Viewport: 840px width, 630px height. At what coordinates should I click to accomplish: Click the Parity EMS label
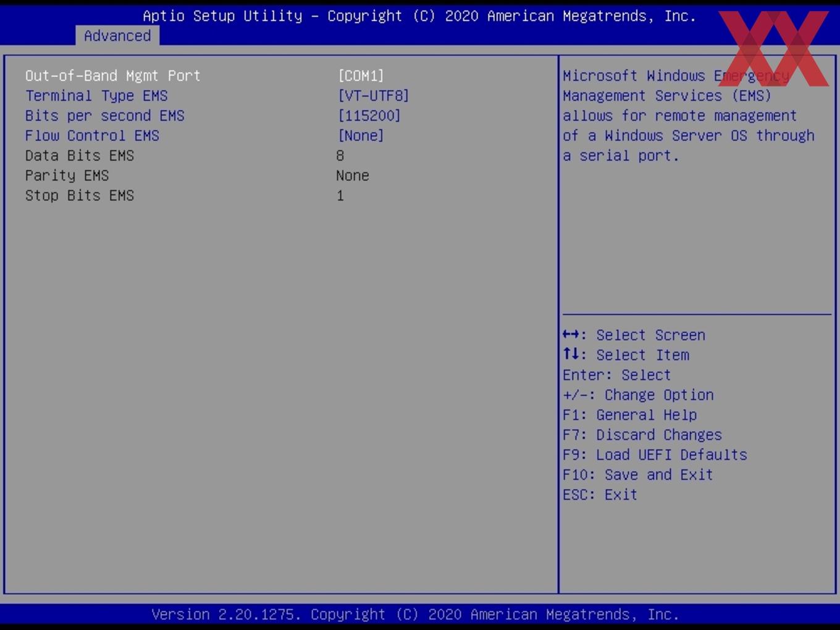coord(67,175)
